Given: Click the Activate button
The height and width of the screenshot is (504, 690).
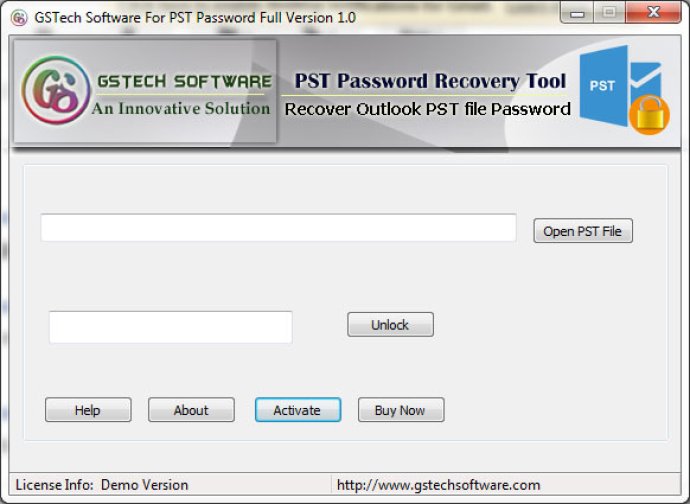Looking at the screenshot, I should [298, 410].
